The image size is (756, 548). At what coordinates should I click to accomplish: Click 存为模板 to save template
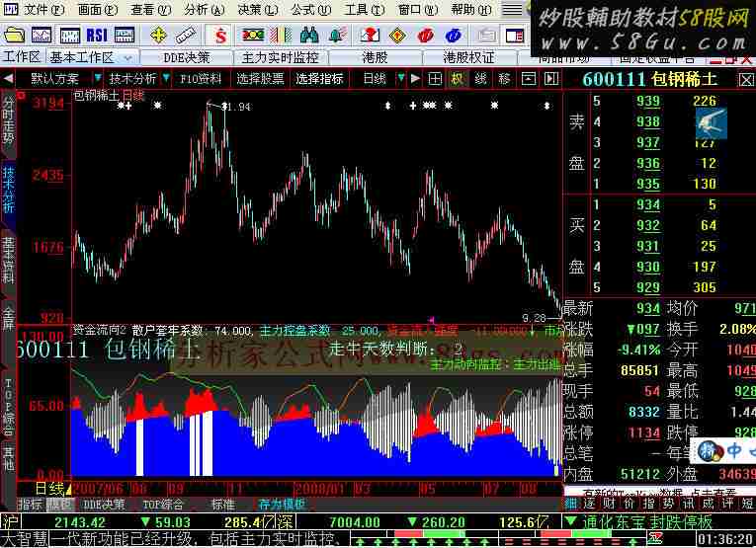(282, 505)
